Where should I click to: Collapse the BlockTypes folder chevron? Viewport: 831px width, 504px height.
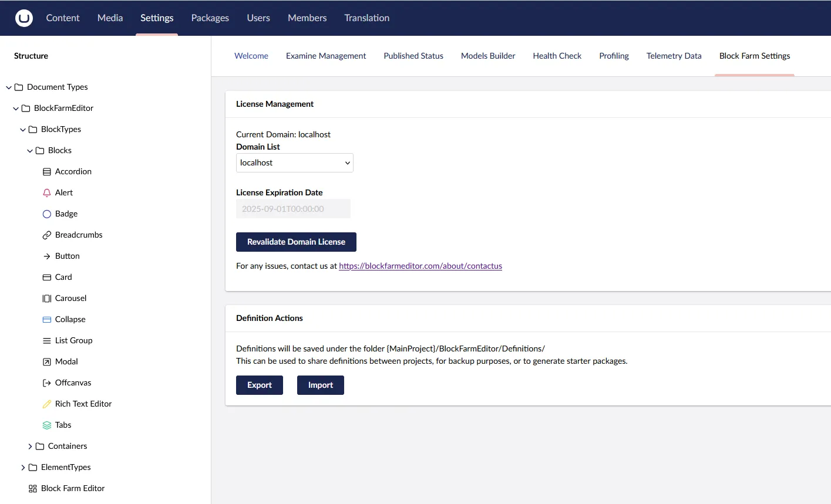pyautogui.click(x=23, y=130)
